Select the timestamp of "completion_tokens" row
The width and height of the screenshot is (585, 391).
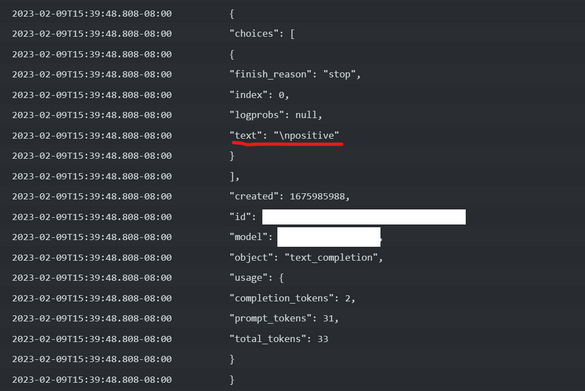pyautogui.click(x=92, y=298)
